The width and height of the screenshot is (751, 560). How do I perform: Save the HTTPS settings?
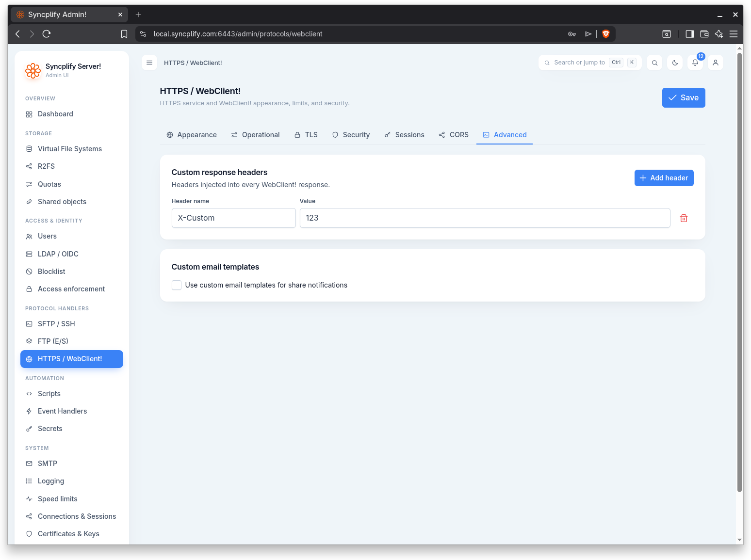(684, 97)
